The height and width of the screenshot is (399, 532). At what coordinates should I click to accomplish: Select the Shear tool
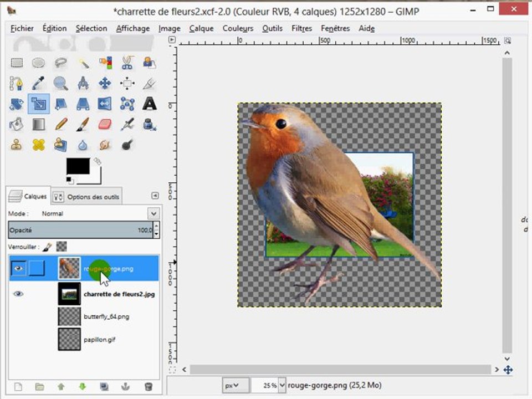[61, 104]
